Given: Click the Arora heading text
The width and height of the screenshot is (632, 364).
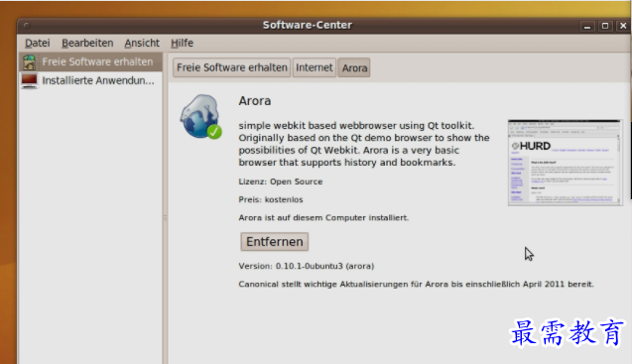Looking at the screenshot, I should click(255, 101).
